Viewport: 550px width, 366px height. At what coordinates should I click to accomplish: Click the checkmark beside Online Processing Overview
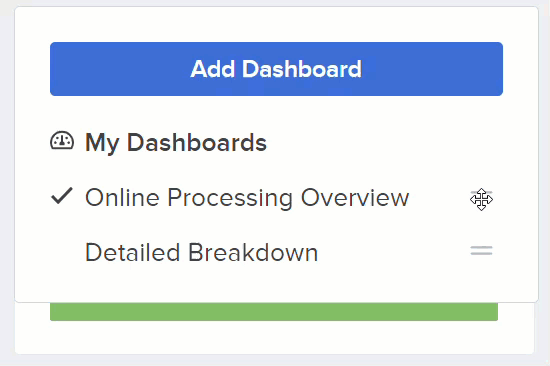click(62, 196)
